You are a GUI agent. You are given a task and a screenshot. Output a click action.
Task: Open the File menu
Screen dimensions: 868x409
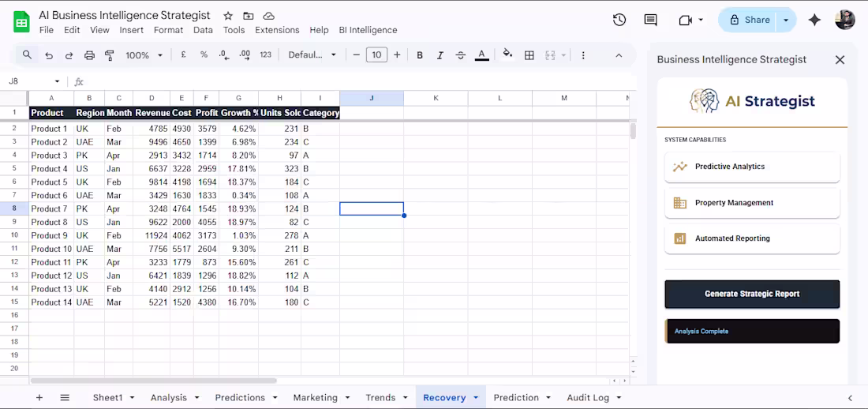click(x=47, y=31)
